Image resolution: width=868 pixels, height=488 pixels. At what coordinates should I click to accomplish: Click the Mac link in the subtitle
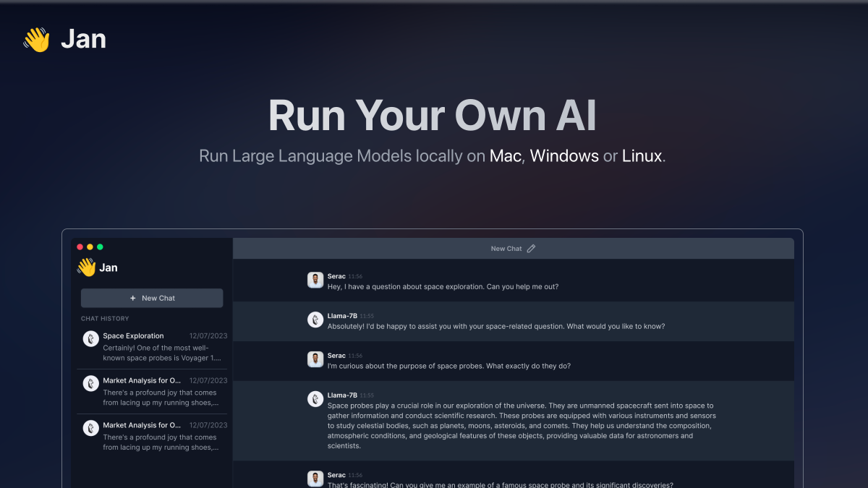pyautogui.click(x=505, y=155)
